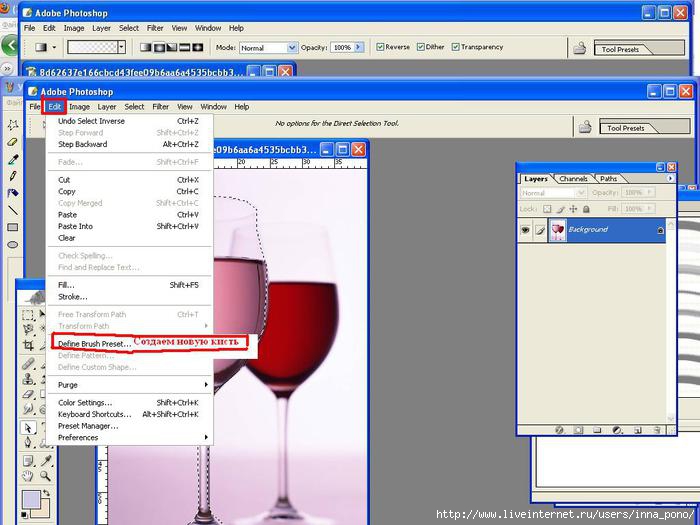This screenshot has height=525, width=700.
Task: Reset to default black and white colors
Action: pos(25,516)
